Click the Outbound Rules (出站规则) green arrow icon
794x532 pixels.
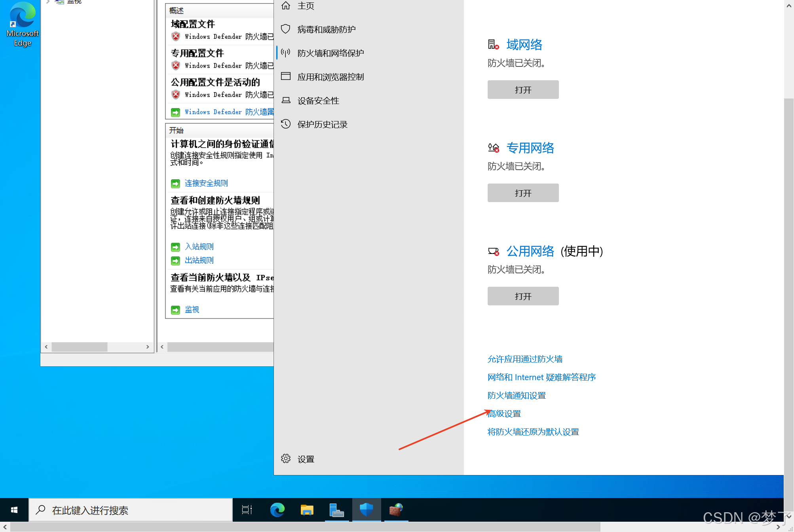coord(175,261)
